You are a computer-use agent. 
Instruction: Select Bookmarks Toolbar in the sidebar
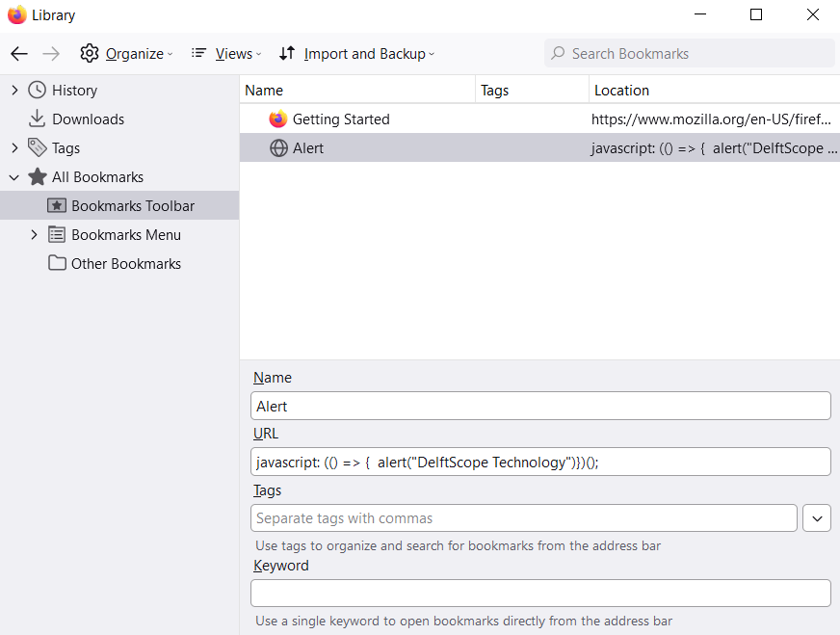[133, 206]
